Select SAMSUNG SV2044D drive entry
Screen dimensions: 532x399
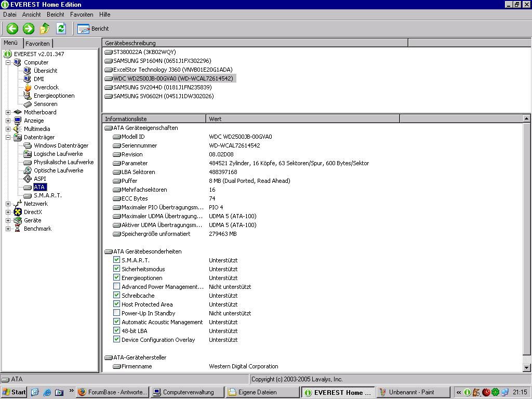(x=163, y=87)
